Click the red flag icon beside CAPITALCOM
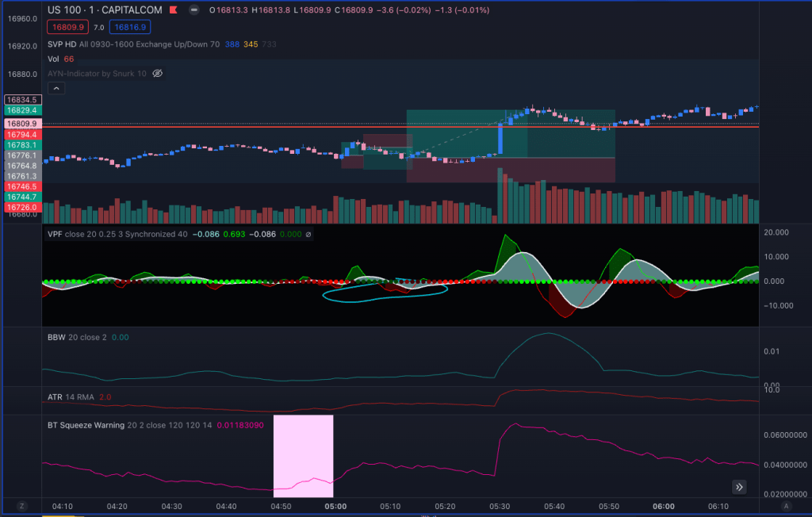Viewport: 812px width, 517px height. 172,10
